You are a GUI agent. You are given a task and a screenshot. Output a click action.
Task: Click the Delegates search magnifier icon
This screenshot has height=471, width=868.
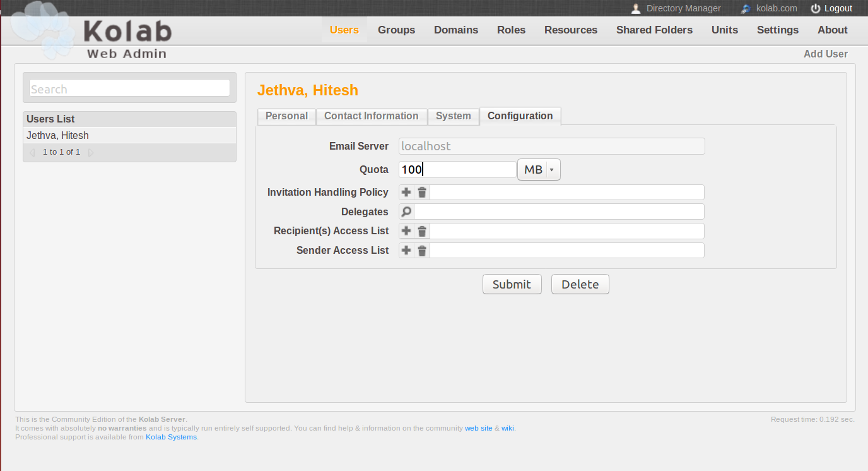[x=406, y=212]
